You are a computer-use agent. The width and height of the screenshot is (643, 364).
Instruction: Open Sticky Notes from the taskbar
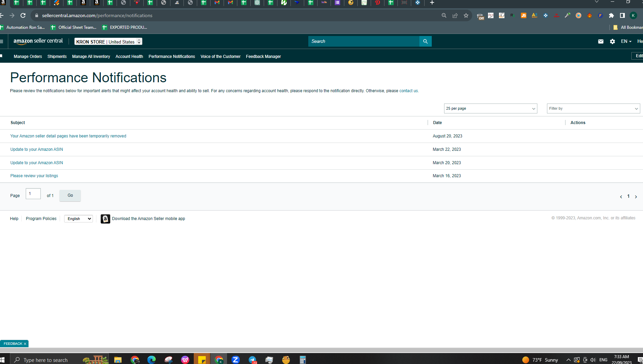click(202, 360)
